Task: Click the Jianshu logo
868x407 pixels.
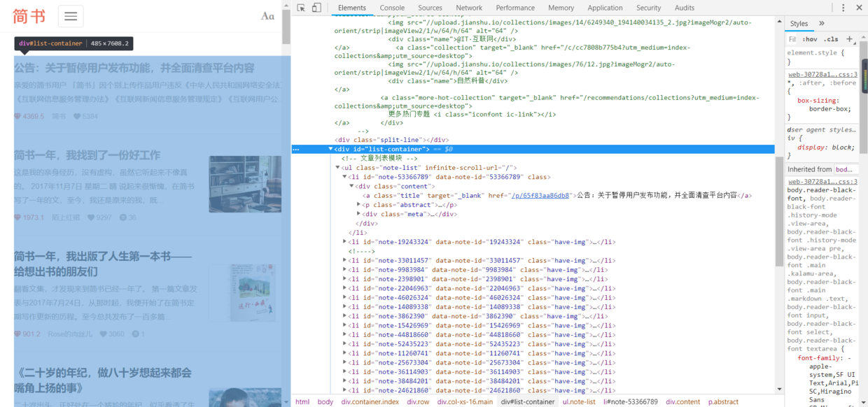Action: (29, 15)
